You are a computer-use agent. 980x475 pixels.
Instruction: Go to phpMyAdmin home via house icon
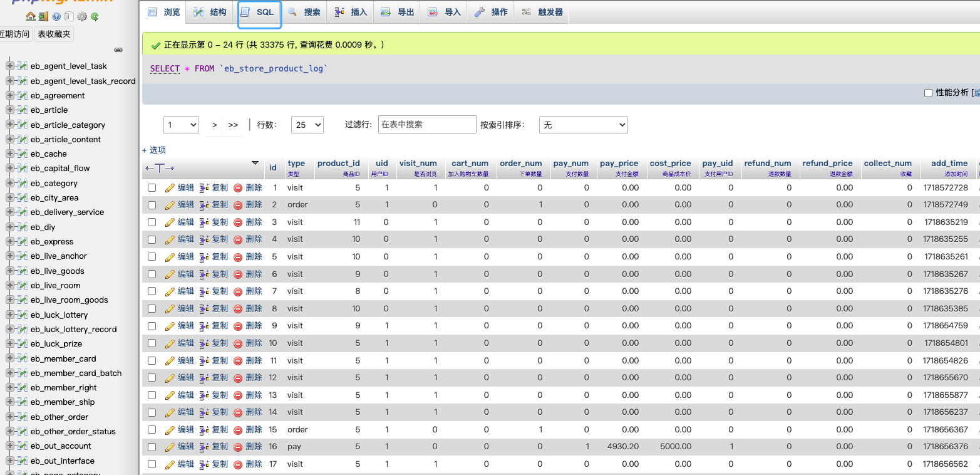30,17
